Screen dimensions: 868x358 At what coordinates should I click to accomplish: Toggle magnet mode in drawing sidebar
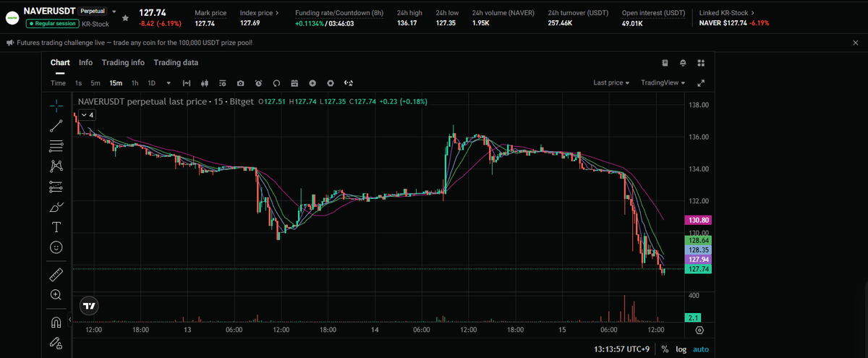[56, 322]
